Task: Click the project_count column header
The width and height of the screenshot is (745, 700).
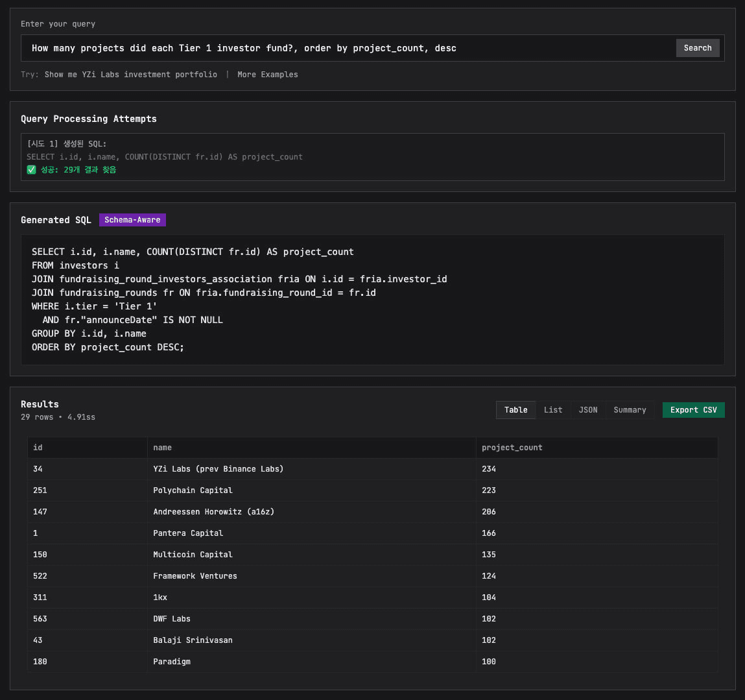Action: point(597,448)
